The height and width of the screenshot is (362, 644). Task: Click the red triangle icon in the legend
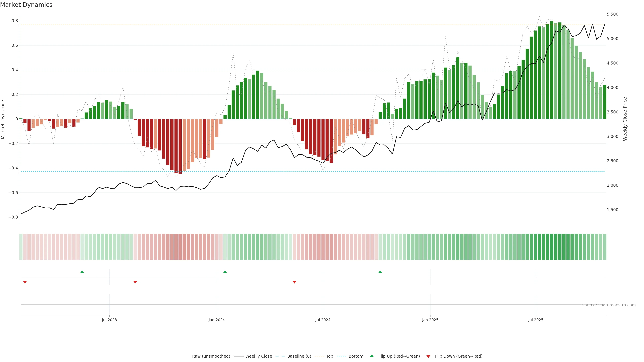point(428,356)
